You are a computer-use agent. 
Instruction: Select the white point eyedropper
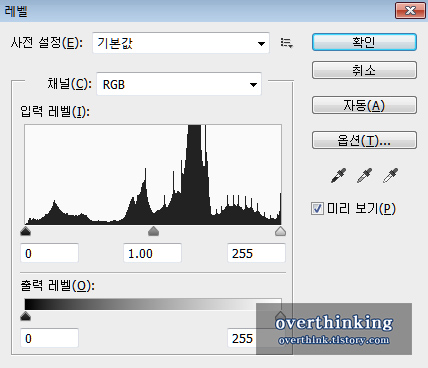click(390, 176)
